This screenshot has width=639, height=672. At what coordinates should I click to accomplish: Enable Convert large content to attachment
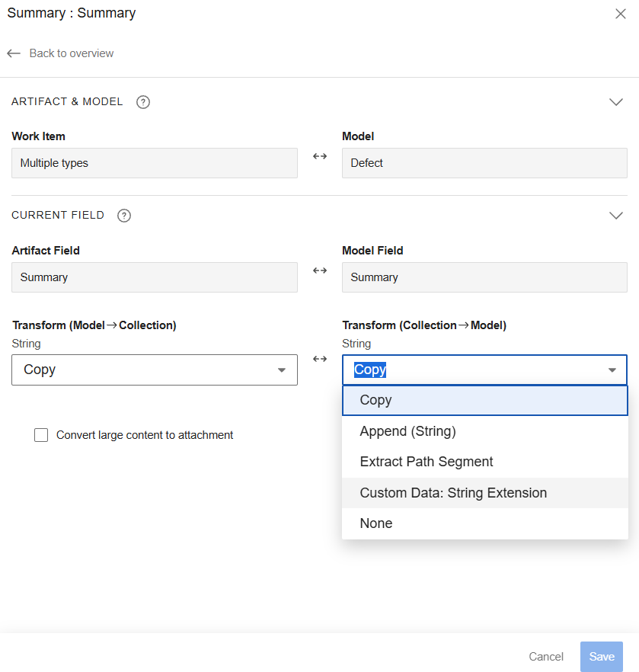[41, 435]
